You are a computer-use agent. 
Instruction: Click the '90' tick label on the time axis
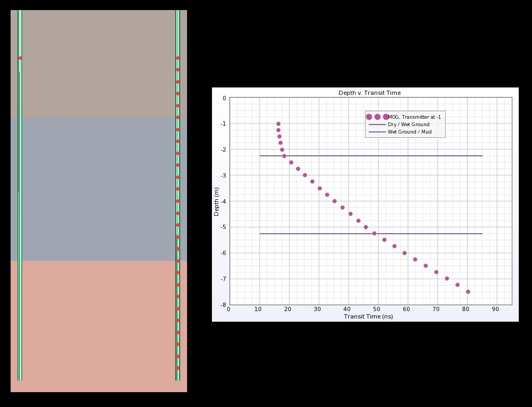pos(495,309)
